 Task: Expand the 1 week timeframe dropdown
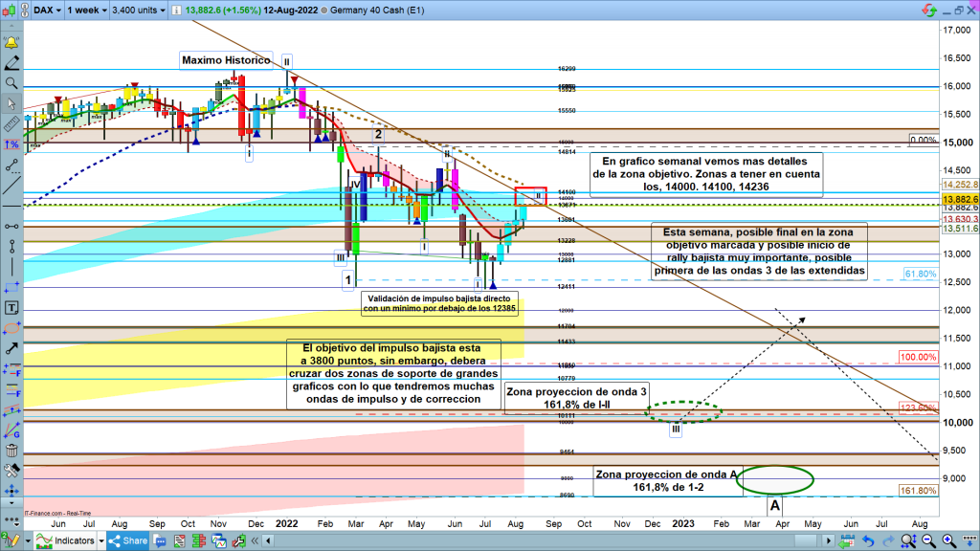(x=86, y=11)
